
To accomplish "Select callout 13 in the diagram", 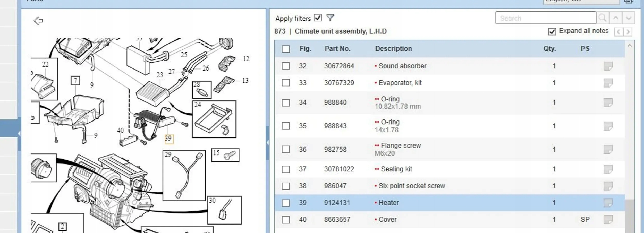I will pyautogui.click(x=245, y=81).
